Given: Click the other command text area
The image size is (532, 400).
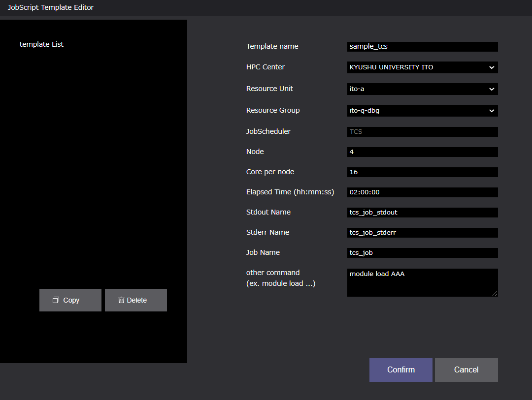Looking at the screenshot, I should click(422, 282).
